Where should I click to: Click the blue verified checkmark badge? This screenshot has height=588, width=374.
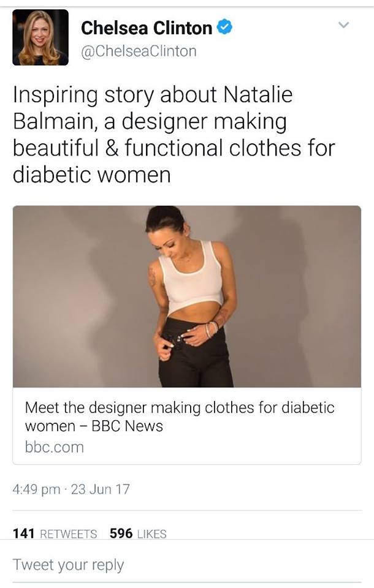pyautogui.click(x=224, y=28)
